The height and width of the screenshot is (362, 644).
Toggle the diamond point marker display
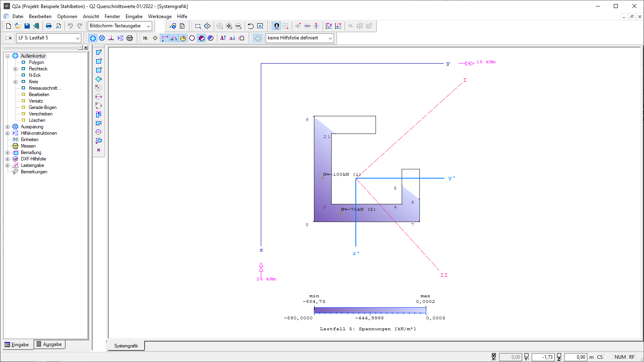155,38
